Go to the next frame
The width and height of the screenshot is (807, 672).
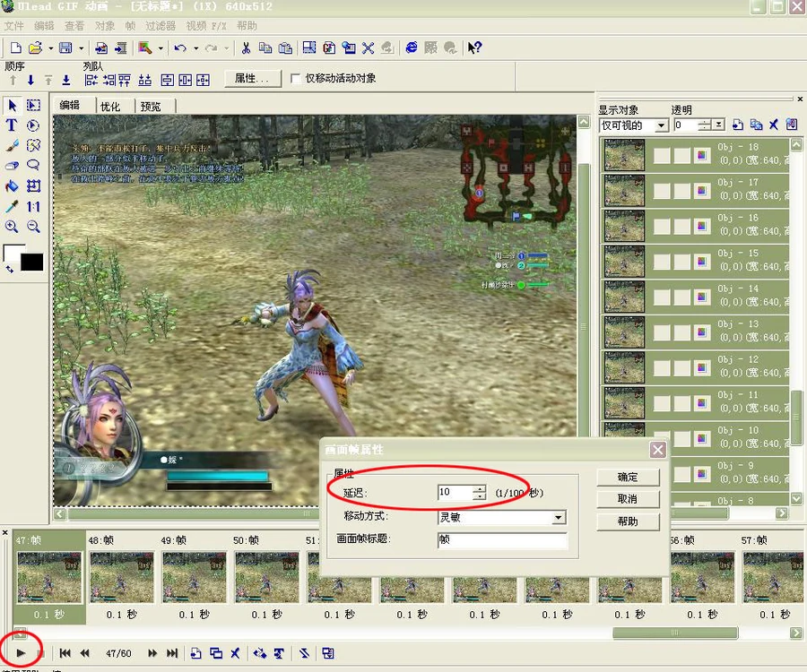(x=152, y=653)
